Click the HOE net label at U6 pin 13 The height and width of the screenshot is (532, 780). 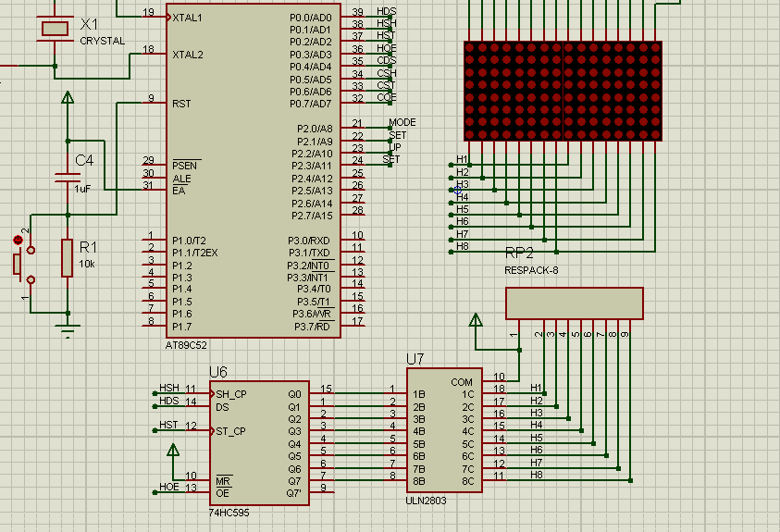(169, 487)
